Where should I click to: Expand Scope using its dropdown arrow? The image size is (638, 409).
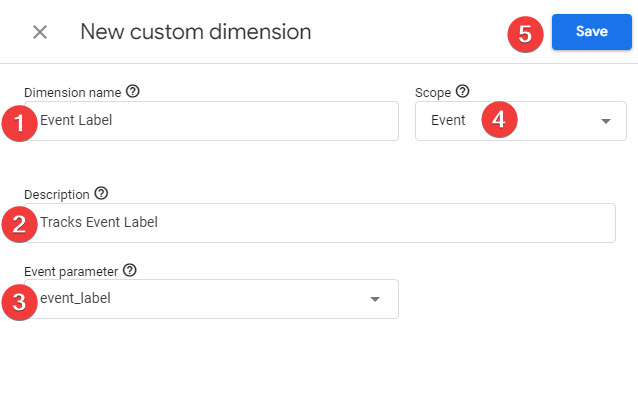(x=605, y=122)
